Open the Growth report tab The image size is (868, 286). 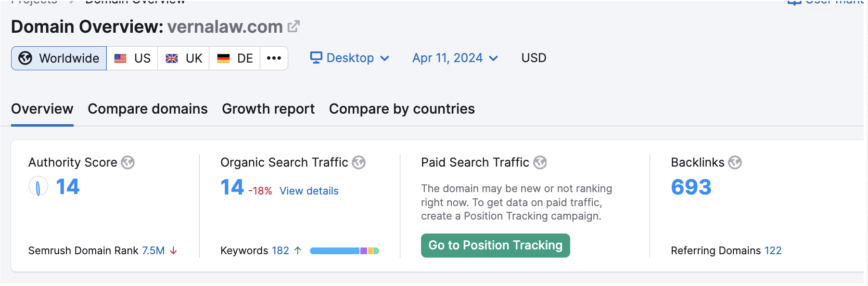[x=268, y=109]
